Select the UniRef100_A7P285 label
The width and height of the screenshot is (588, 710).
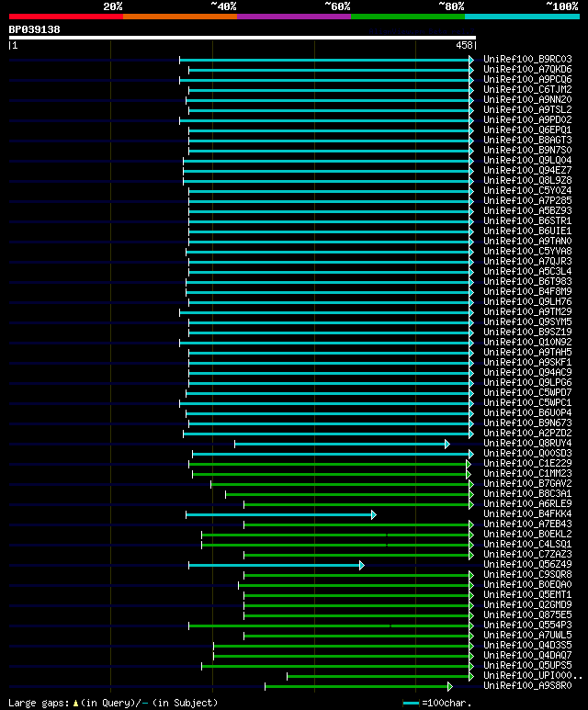click(527, 200)
